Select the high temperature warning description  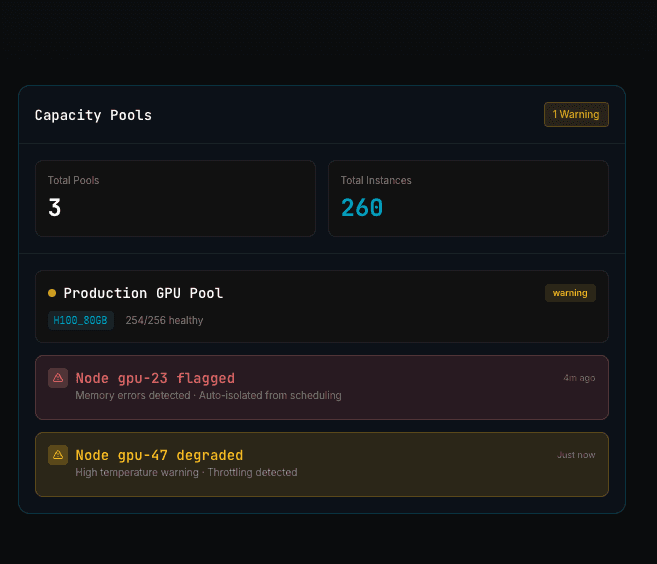pyautogui.click(x=186, y=472)
